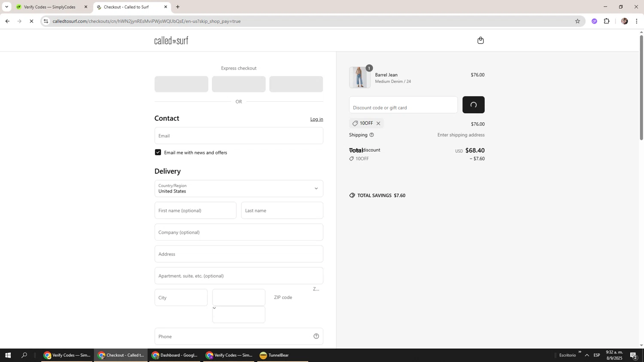Click middle express checkout button
Image resolution: width=644 pixels, height=362 pixels.
click(x=239, y=84)
